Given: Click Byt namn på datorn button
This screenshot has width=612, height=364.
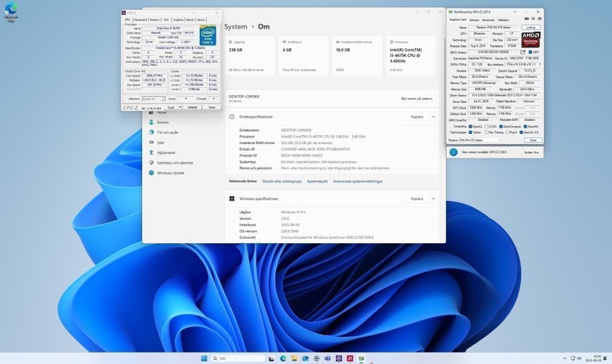Looking at the screenshot, I should pos(416,98).
